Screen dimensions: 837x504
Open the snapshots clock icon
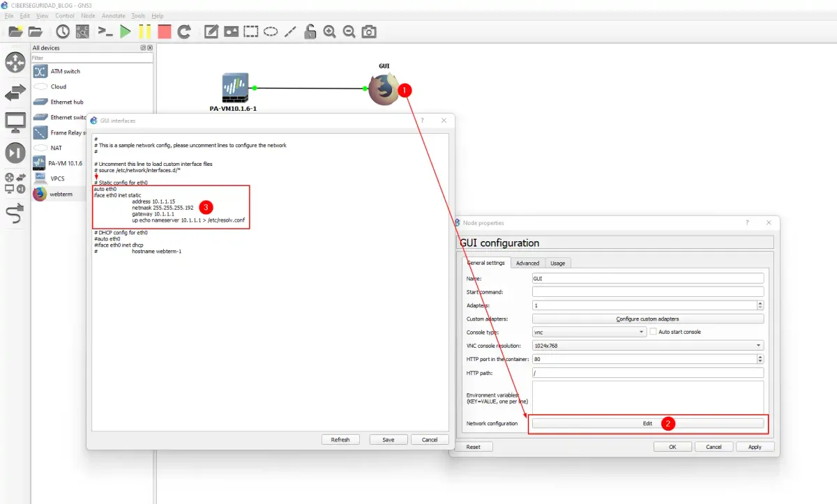(x=63, y=31)
